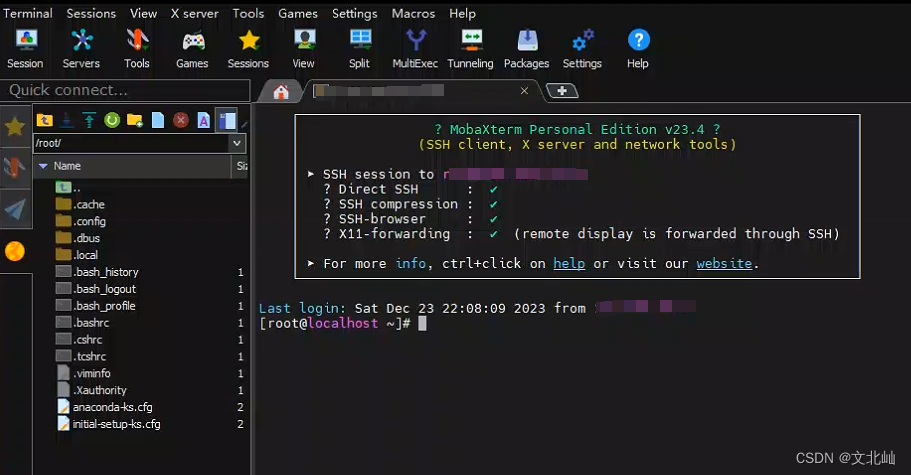Go to parent folder in SFTP toolbar
The width and height of the screenshot is (911, 475).
click(45, 120)
